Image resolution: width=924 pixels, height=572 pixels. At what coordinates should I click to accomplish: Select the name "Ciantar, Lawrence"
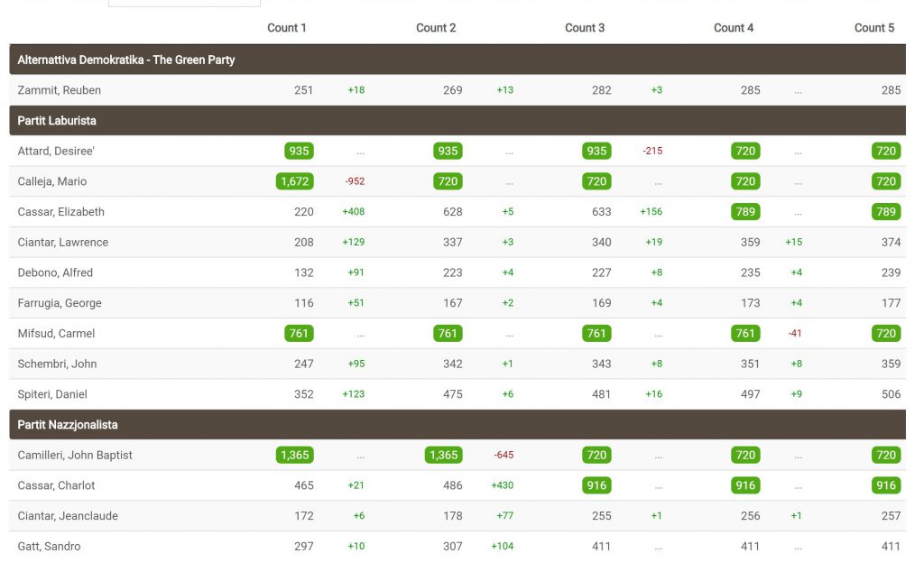[x=63, y=242]
